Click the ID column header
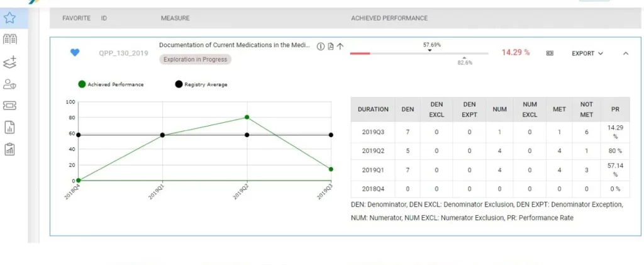The width and height of the screenshot is (644, 265). (x=104, y=18)
